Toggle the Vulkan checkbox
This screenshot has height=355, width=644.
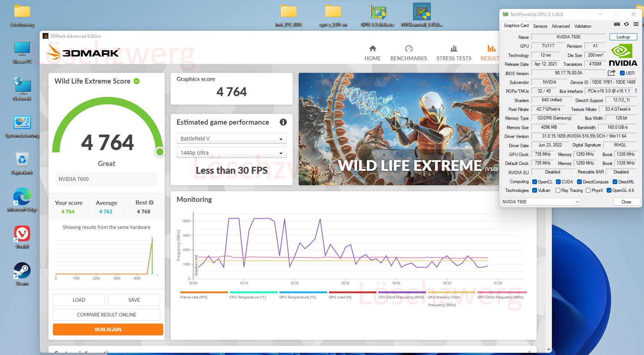(x=534, y=190)
